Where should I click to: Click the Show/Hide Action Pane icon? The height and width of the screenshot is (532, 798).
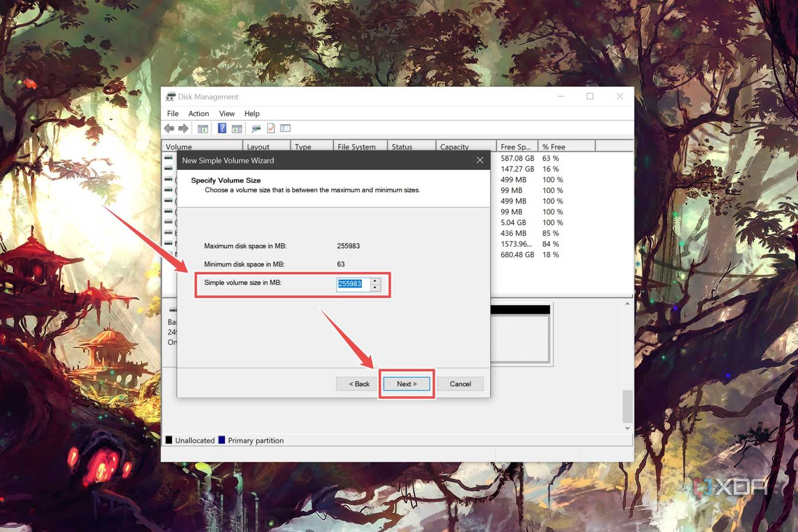[x=236, y=128]
